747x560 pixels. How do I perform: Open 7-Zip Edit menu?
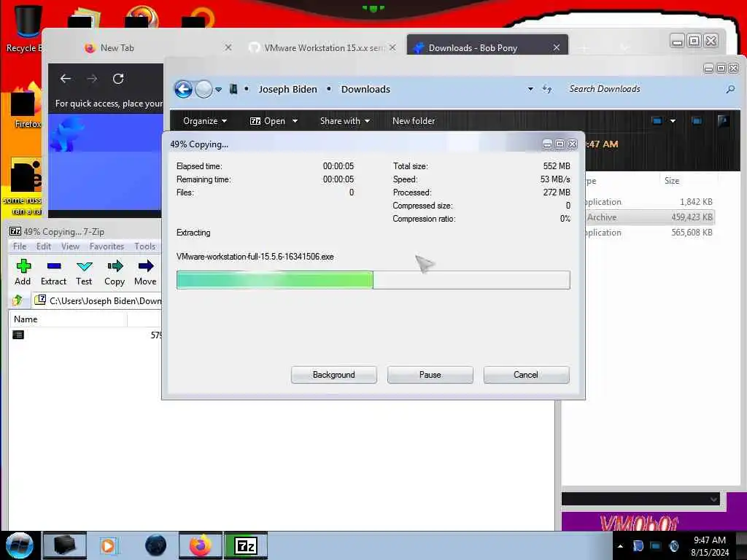point(43,246)
